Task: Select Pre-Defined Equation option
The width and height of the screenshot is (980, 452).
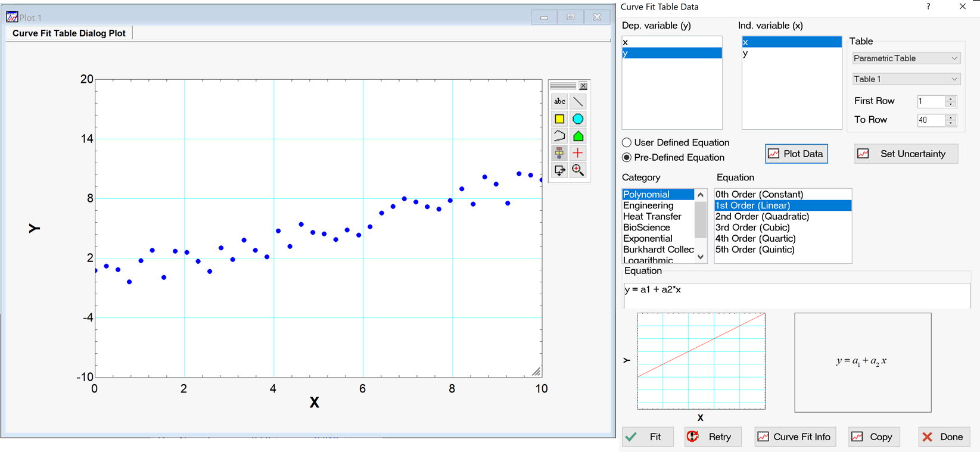Action: (x=627, y=158)
